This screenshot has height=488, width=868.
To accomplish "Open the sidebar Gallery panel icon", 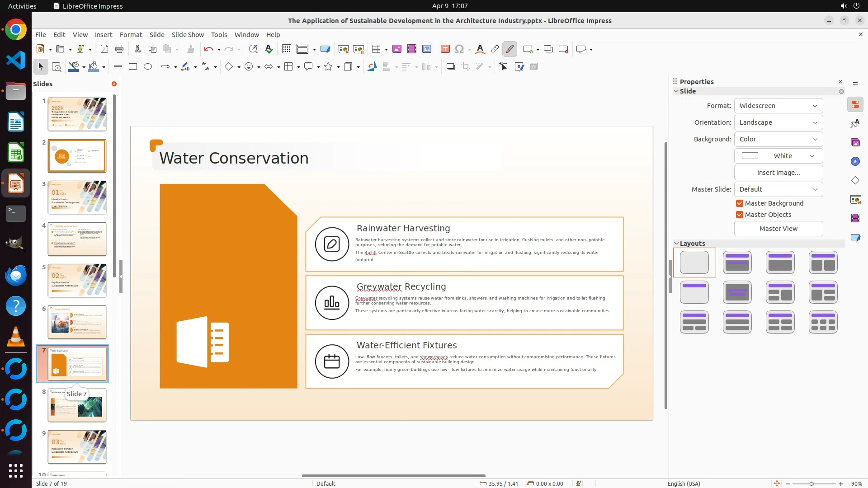I will (855, 142).
